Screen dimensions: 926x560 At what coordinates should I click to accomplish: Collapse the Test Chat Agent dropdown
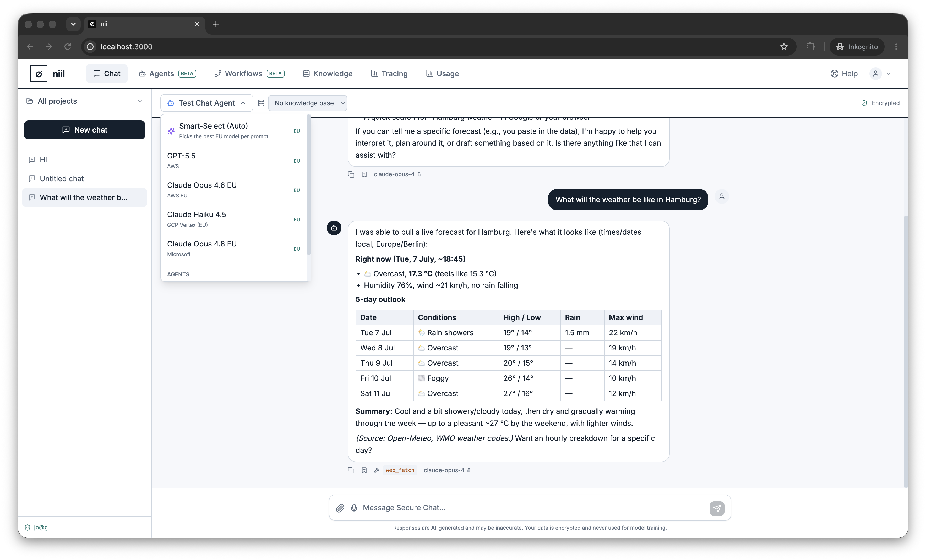206,103
